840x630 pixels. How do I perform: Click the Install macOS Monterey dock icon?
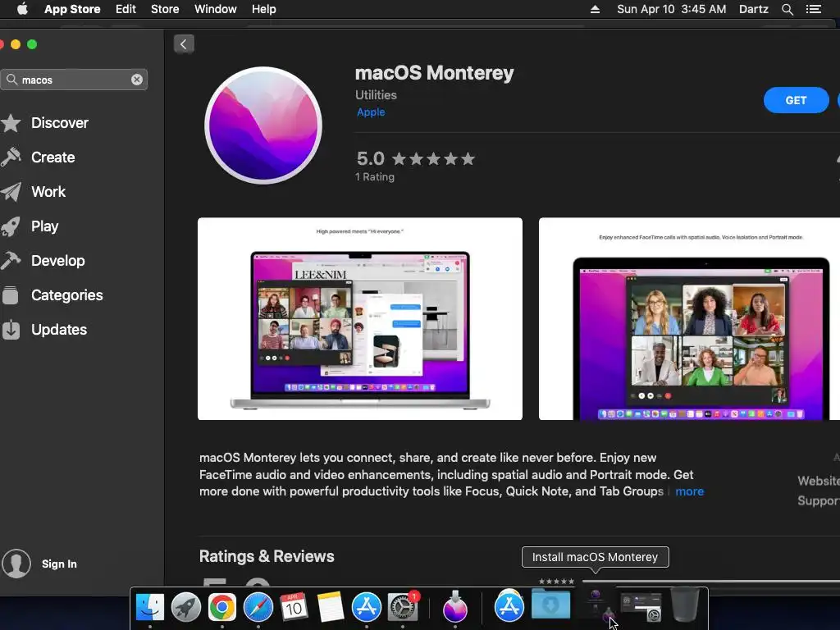tap(454, 607)
